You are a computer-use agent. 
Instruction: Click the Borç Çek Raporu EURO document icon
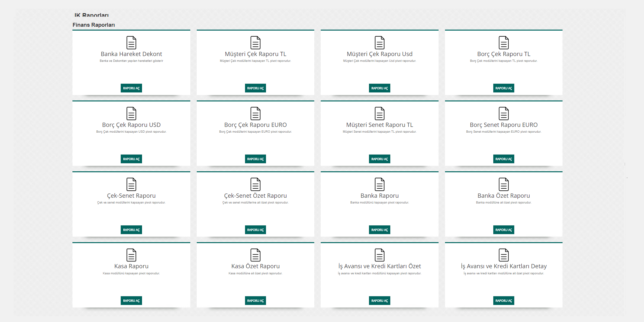[255, 113]
